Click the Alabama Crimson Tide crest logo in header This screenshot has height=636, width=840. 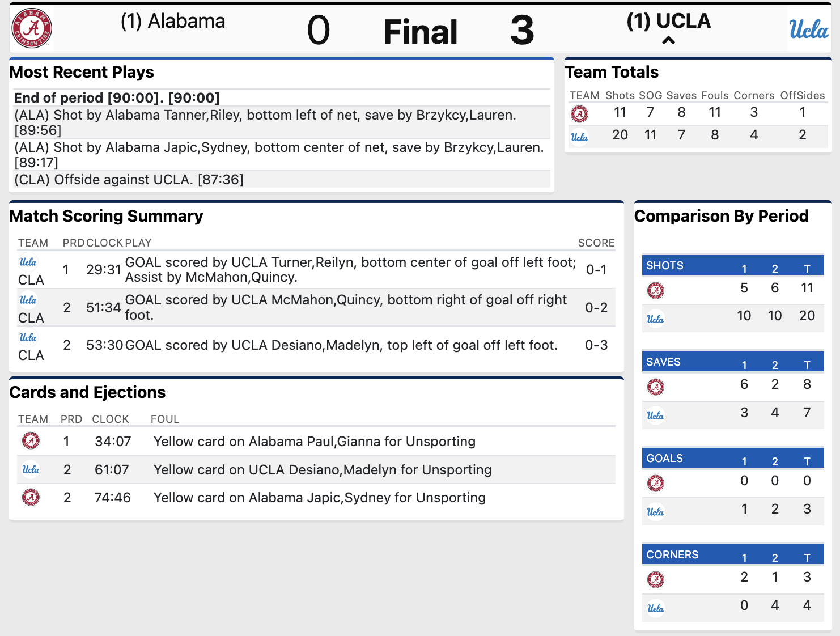(31, 28)
